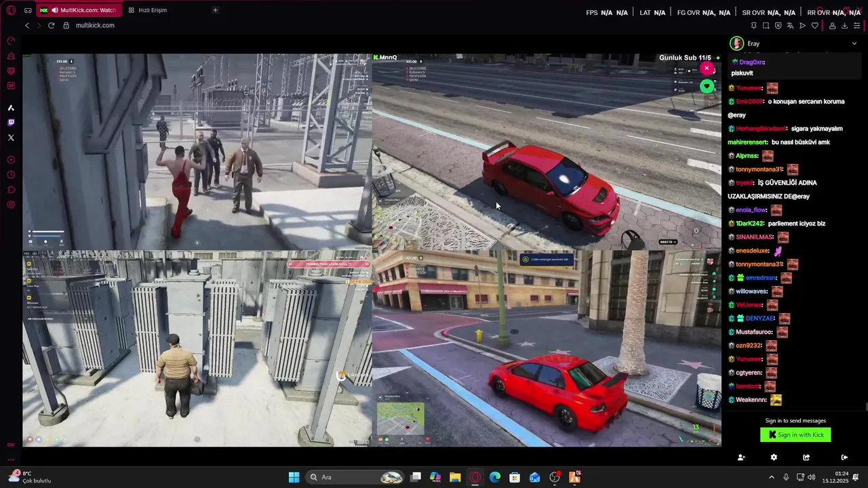Click username Mustafauroo in chat
The image size is (868, 488).
pyautogui.click(x=753, y=332)
